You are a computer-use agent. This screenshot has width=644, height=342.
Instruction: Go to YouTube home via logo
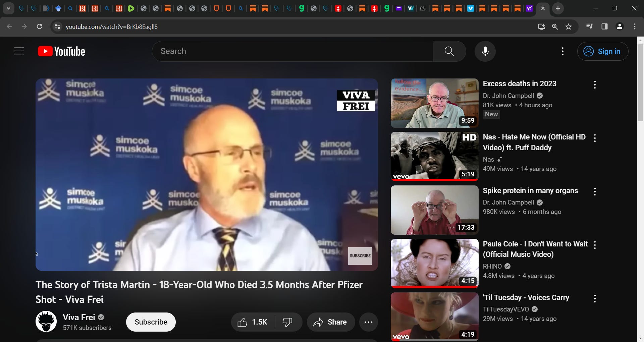[x=61, y=51]
